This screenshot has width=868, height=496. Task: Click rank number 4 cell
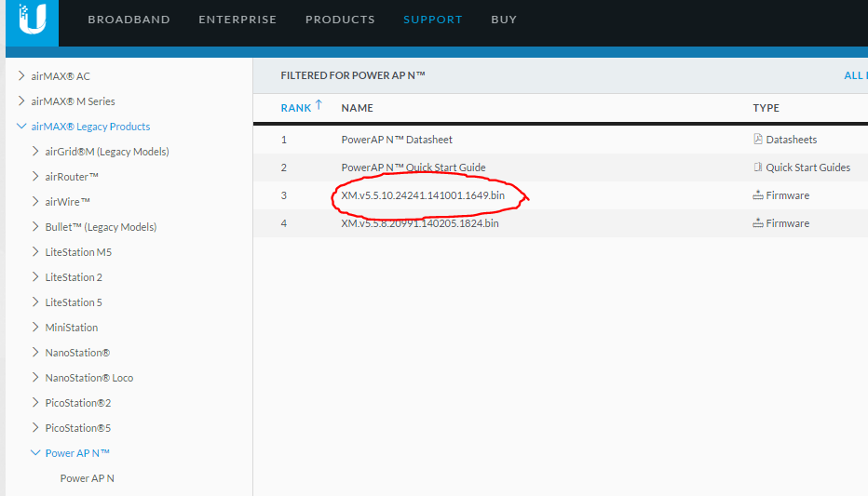[284, 223]
